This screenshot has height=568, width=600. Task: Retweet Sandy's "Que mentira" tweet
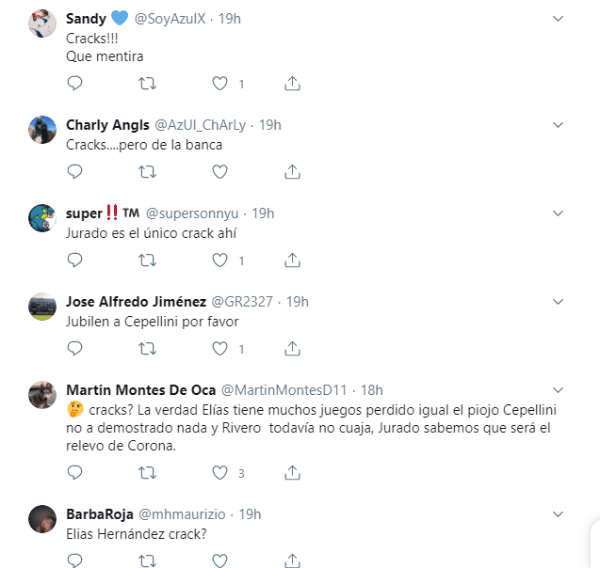point(147,84)
